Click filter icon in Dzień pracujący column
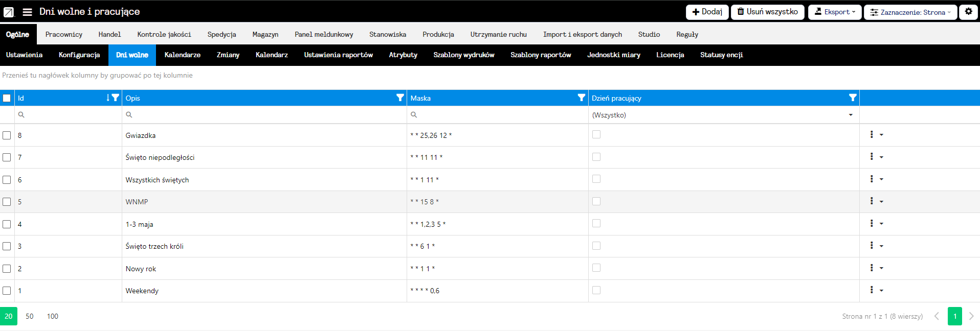The width and height of the screenshot is (980, 331). point(852,98)
